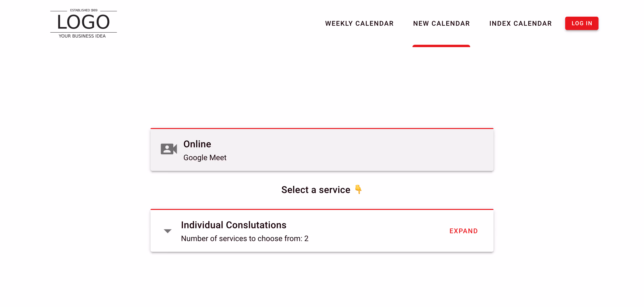Click the 'Select a service' heading

316,190
